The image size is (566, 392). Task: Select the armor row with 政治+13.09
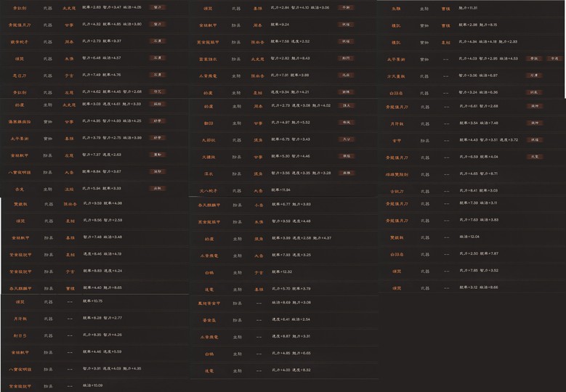19,385
